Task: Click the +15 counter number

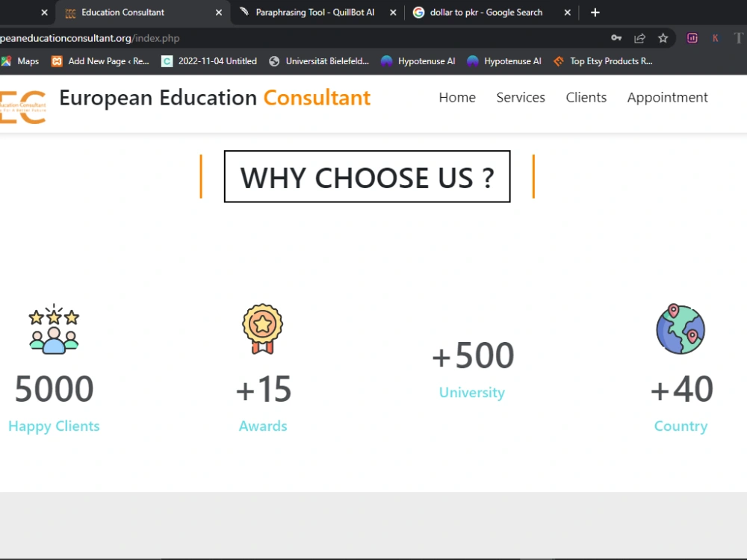Action: pos(264,388)
